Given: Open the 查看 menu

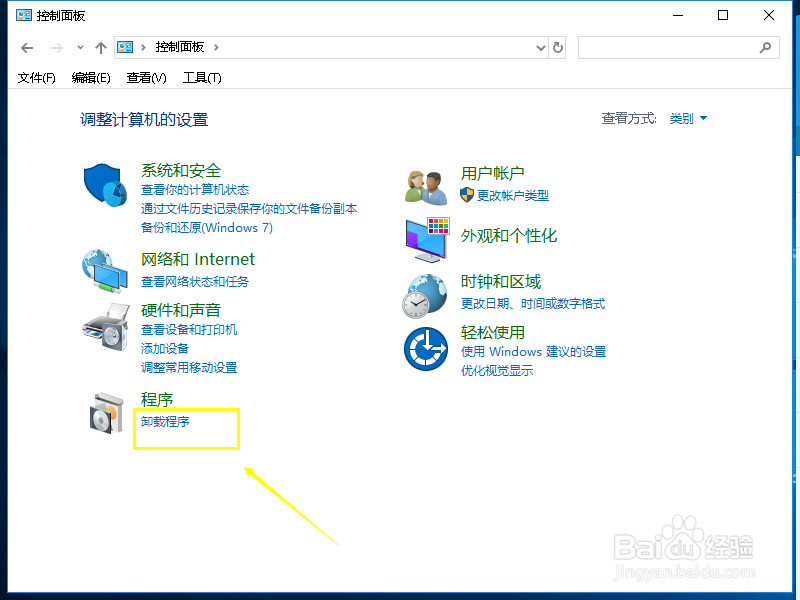Looking at the screenshot, I should [144, 77].
